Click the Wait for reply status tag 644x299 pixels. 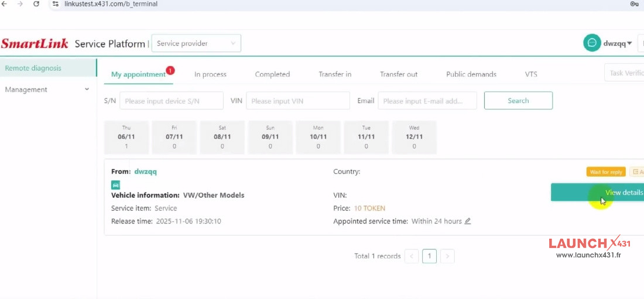(x=606, y=172)
